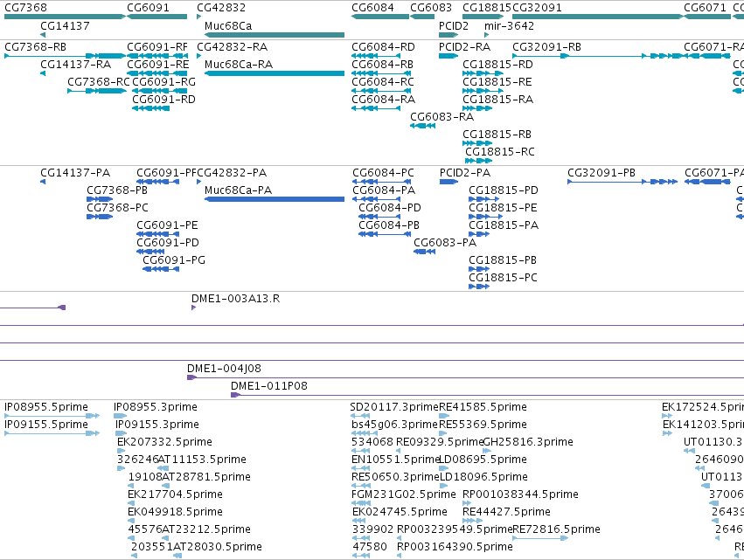Click the CG14137-PA protein label
This screenshot has height=560, width=744.
click(75, 173)
